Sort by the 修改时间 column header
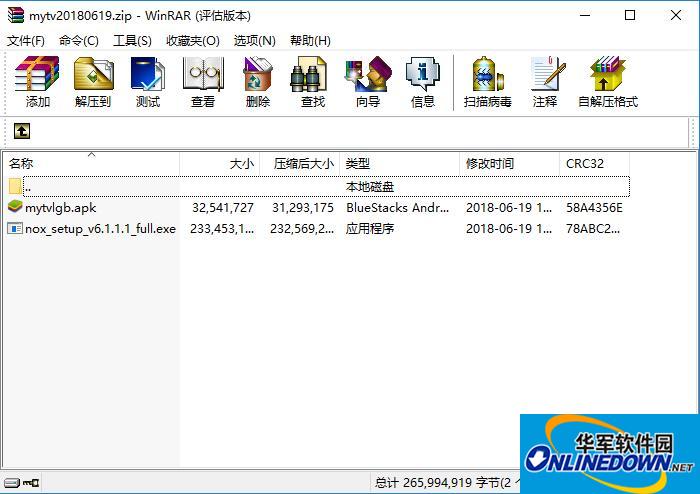 click(509, 164)
